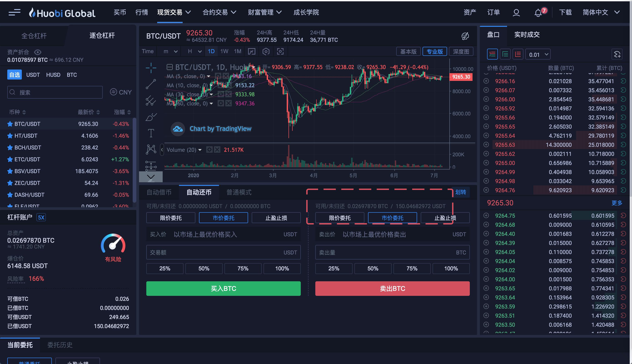The image size is (632, 364).
Task: Toggle favorite star for ZEC/USDT
Action: click(x=10, y=183)
